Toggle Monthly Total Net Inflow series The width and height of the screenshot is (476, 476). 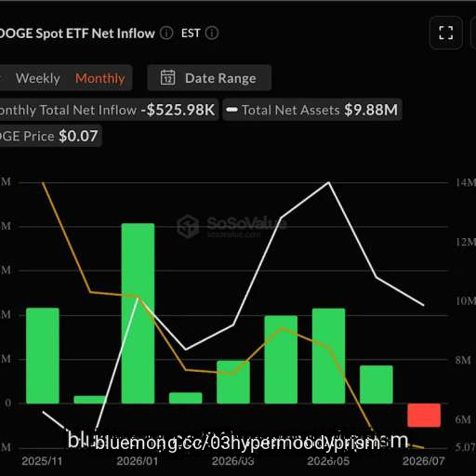point(108,110)
